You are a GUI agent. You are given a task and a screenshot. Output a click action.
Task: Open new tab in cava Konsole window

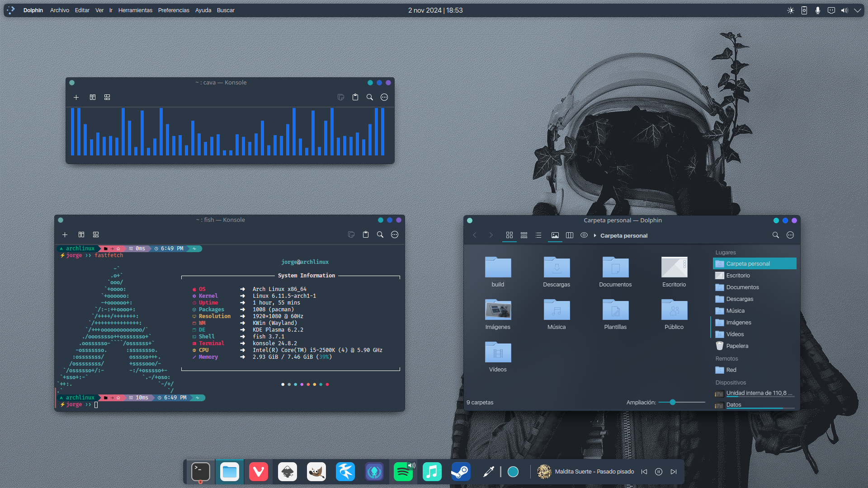[x=76, y=97]
